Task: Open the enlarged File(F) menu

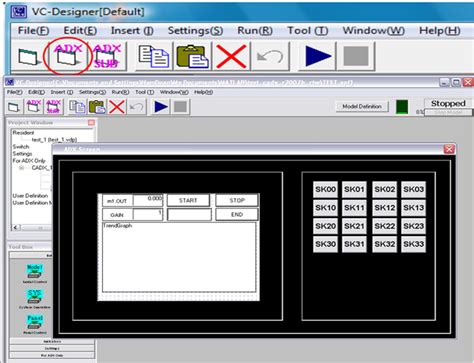Action: point(33,31)
